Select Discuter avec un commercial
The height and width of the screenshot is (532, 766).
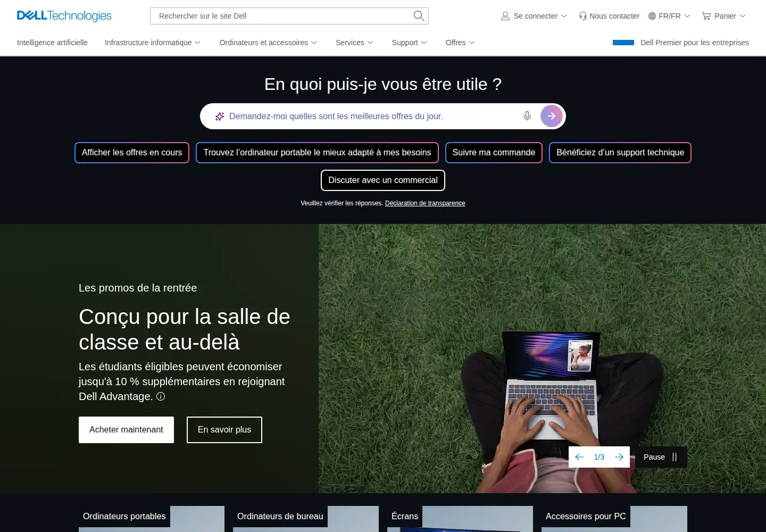click(383, 180)
